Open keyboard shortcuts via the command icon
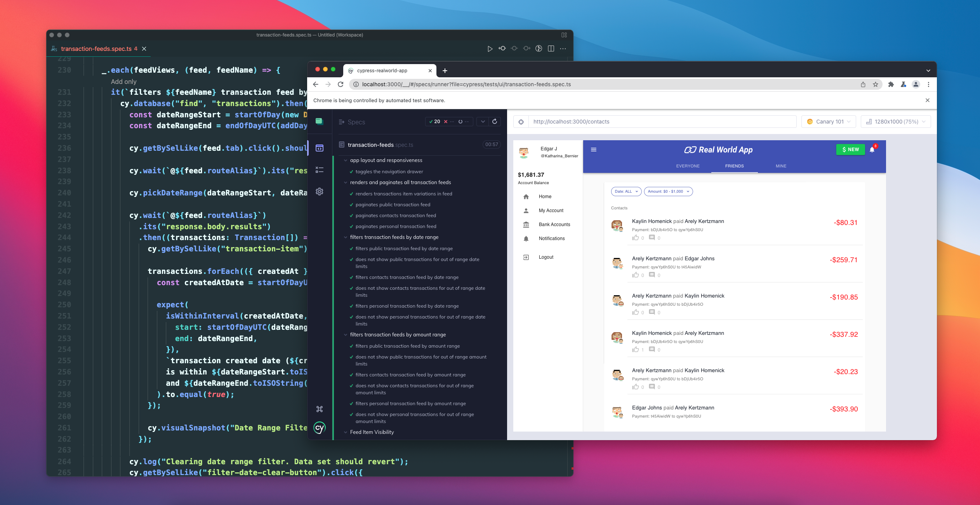The height and width of the screenshot is (505, 980). click(x=319, y=409)
